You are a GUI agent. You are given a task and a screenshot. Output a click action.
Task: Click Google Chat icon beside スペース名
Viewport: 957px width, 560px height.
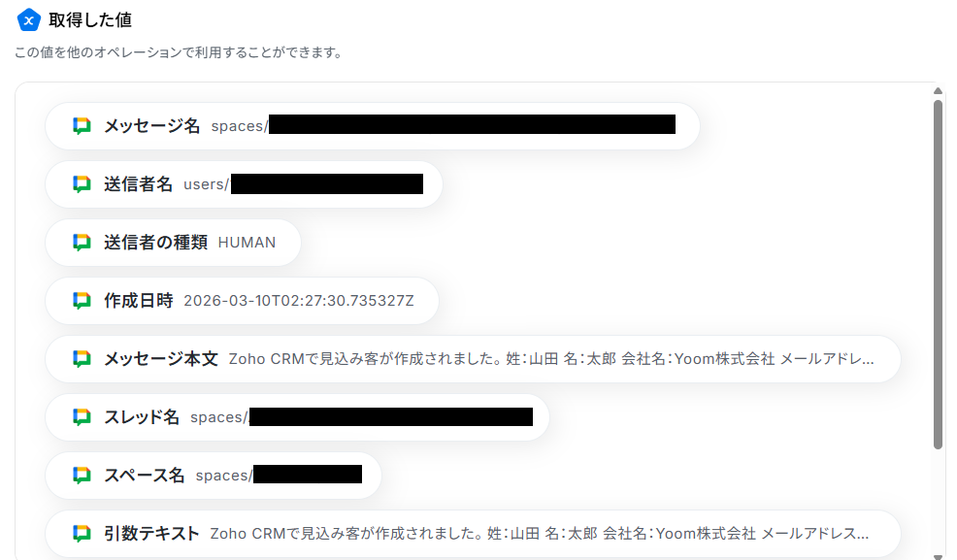(x=82, y=476)
